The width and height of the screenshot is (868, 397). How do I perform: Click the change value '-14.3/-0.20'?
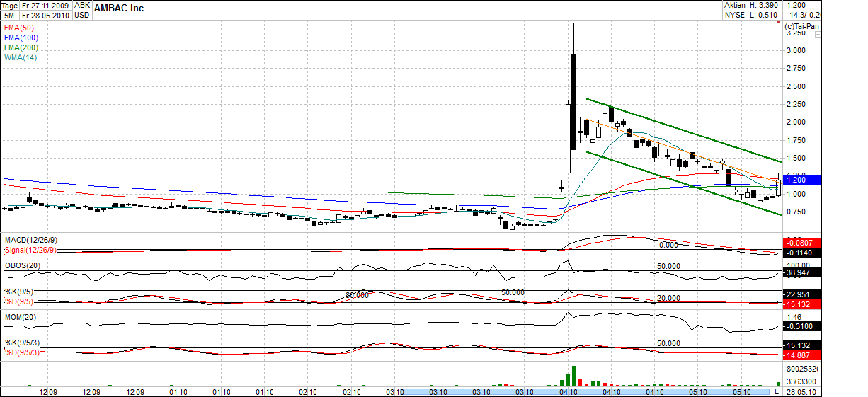(x=803, y=15)
